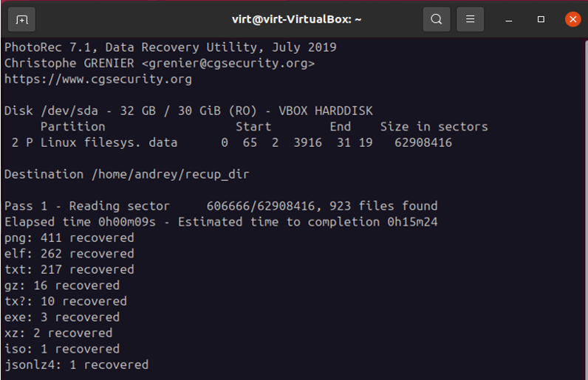
Task: Click the terminal's right edge scrollbar
Action: tap(586, 209)
